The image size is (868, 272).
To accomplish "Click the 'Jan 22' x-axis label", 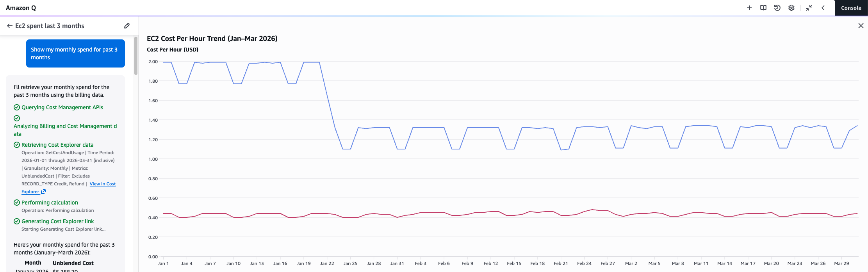I will point(327,263).
